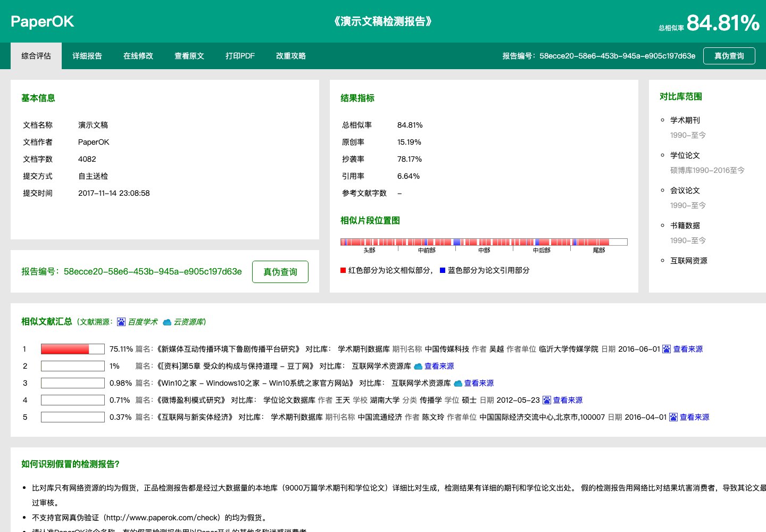
Task: Open the 综合评估 tab
Action: tap(36, 56)
